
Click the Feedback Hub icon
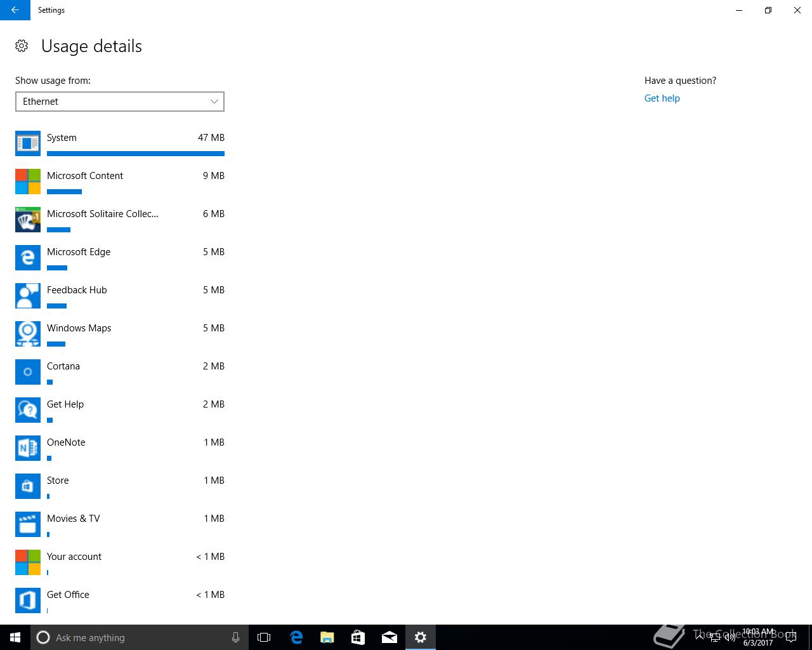28,296
